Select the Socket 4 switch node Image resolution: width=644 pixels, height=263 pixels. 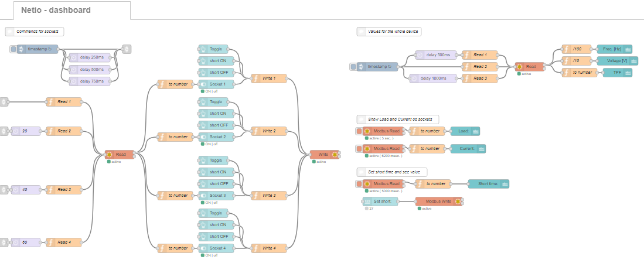pyautogui.click(x=216, y=248)
